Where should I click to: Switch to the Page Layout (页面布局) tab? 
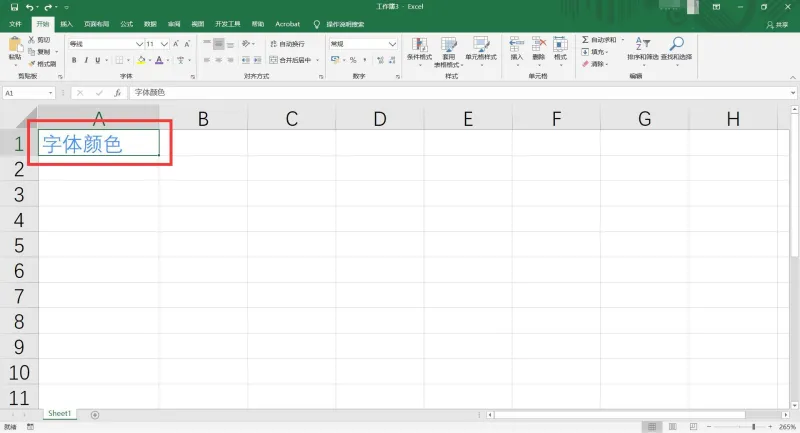pos(96,24)
